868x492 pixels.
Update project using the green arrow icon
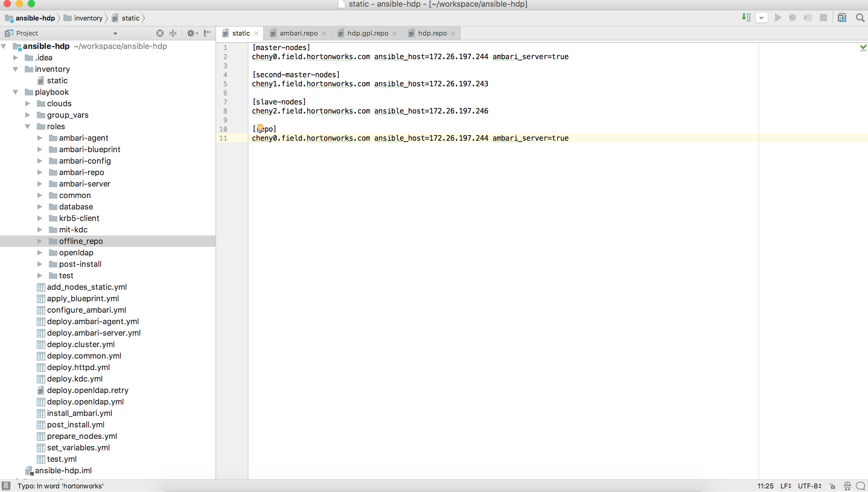(746, 18)
